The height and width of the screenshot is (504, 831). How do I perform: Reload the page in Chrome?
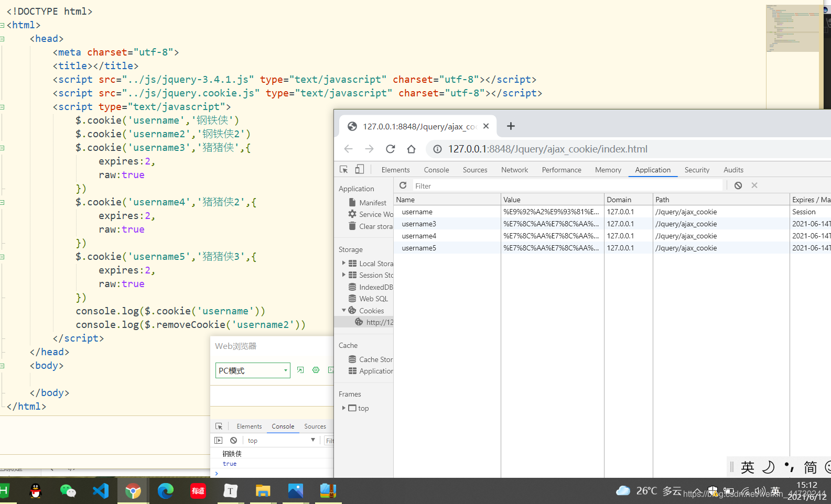pos(390,149)
